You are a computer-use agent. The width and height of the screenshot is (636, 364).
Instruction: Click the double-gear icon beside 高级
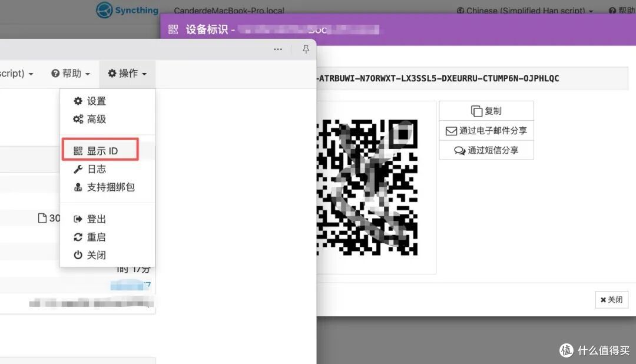pyautogui.click(x=78, y=119)
